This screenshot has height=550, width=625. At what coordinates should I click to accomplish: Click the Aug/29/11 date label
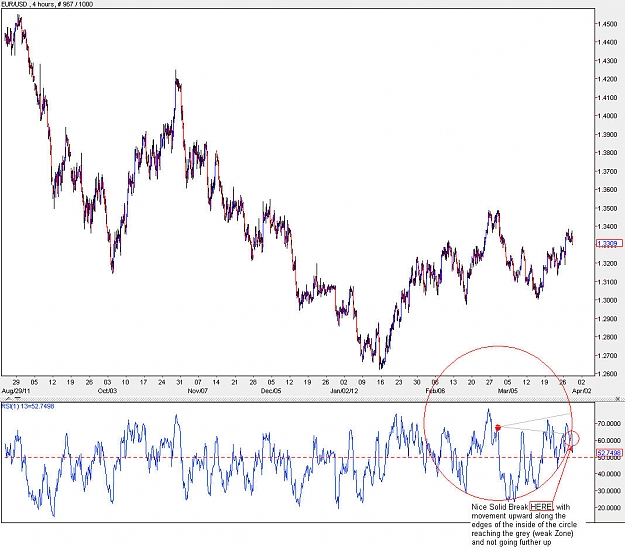16,391
